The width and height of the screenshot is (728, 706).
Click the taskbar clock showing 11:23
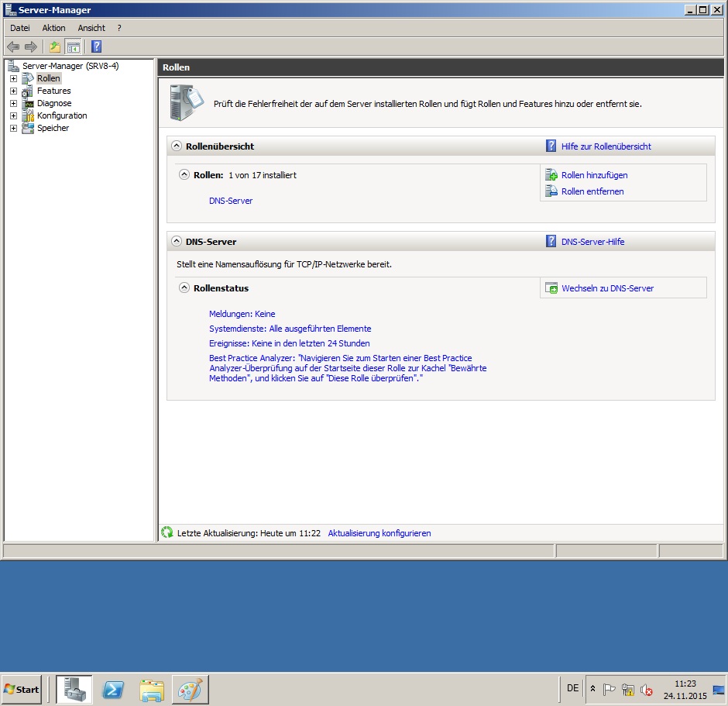(x=685, y=690)
